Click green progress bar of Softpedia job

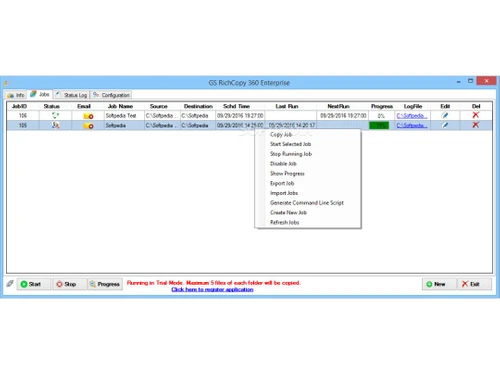coord(379,126)
